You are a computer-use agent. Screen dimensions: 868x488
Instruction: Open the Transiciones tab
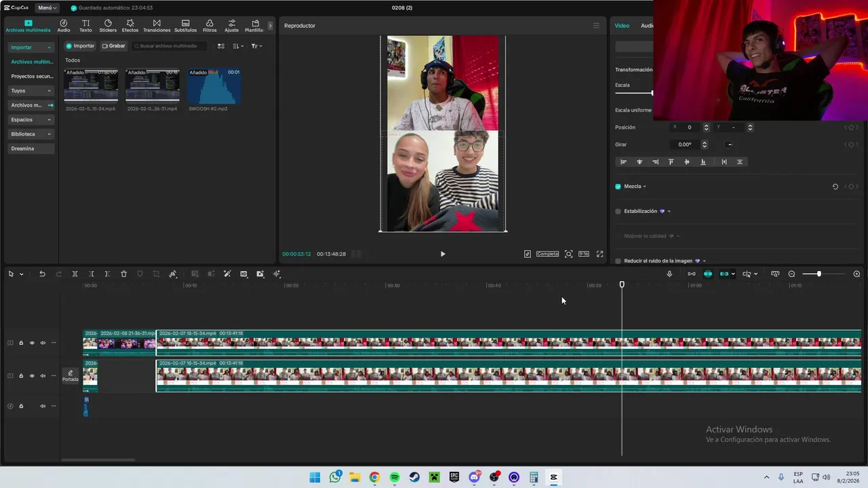[x=157, y=26]
